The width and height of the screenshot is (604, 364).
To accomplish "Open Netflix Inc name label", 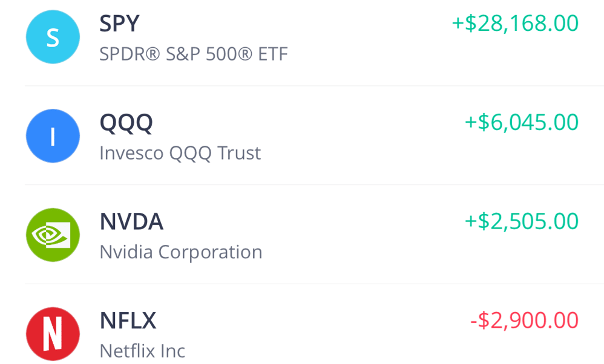I will (142, 351).
